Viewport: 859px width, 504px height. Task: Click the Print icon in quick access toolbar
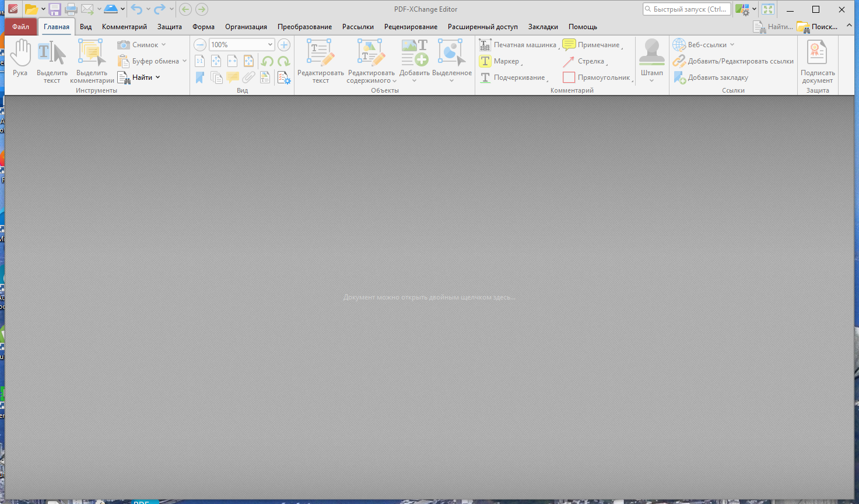[x=71, y=9]
